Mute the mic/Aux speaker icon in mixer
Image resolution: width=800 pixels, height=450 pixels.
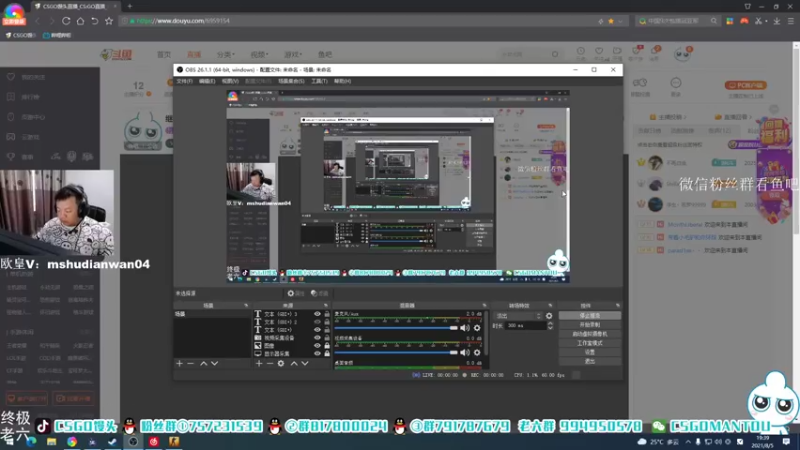coord(465,328)
